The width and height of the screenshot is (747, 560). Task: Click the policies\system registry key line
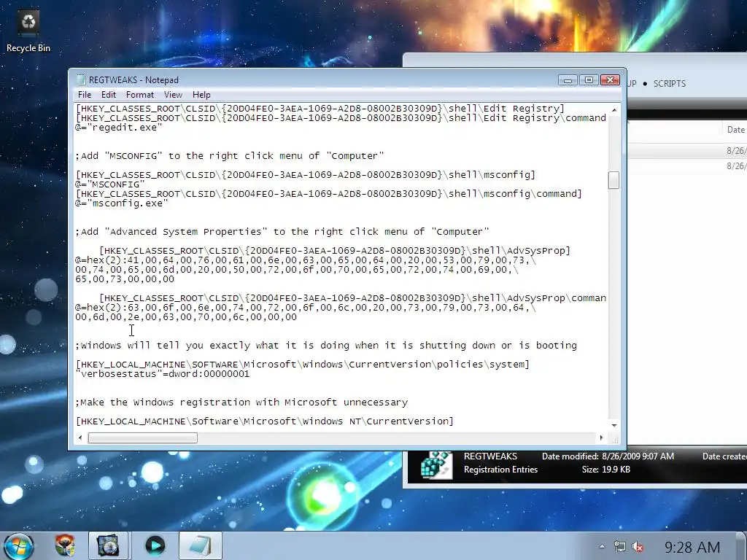pos(303,365)
